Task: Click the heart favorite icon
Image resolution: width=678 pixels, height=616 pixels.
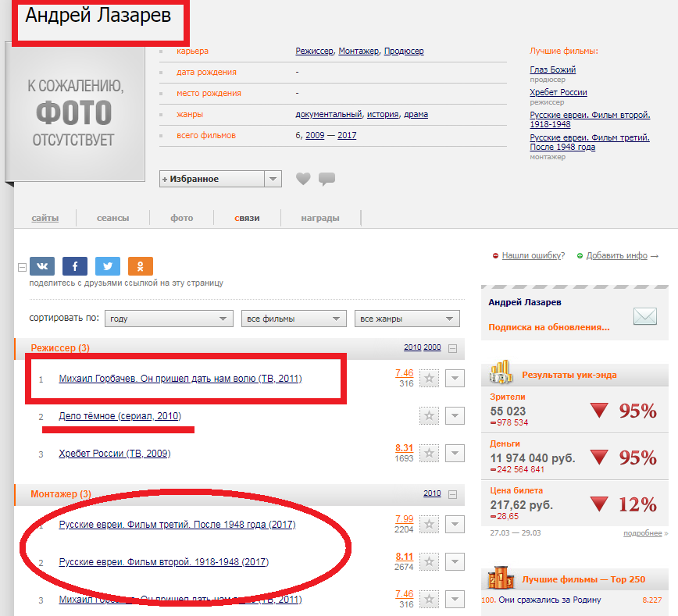Action: coord(303,179)
